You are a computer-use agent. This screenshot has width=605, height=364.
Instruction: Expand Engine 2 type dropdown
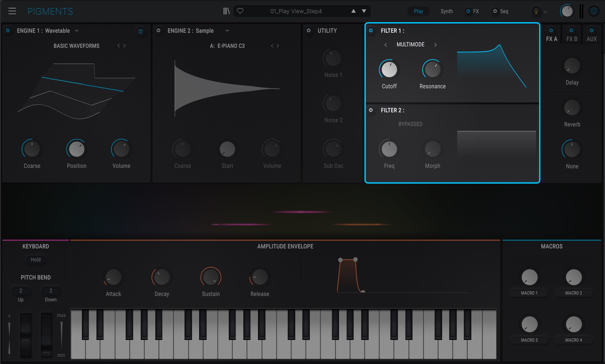(x=227, y=31)
